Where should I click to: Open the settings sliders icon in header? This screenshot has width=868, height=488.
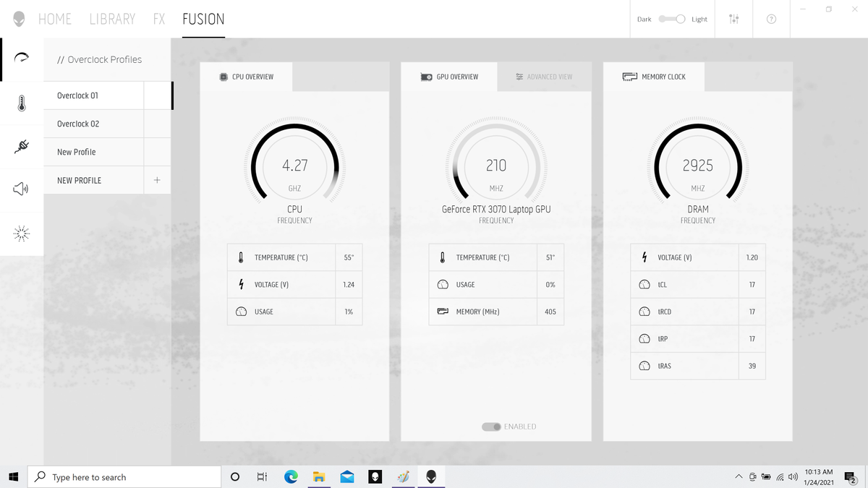734,19
